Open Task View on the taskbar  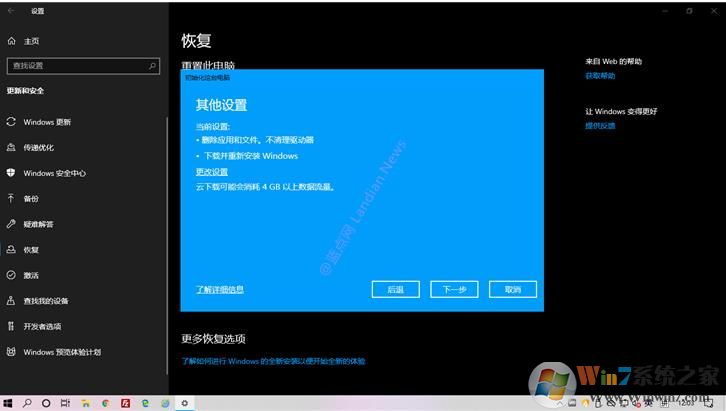[x=65, y=403]
